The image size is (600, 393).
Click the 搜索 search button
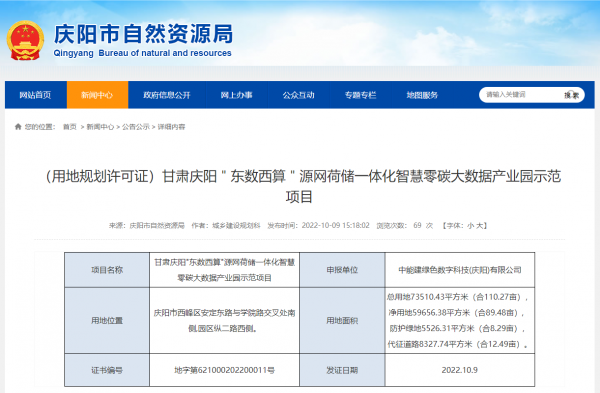[572, 95]
